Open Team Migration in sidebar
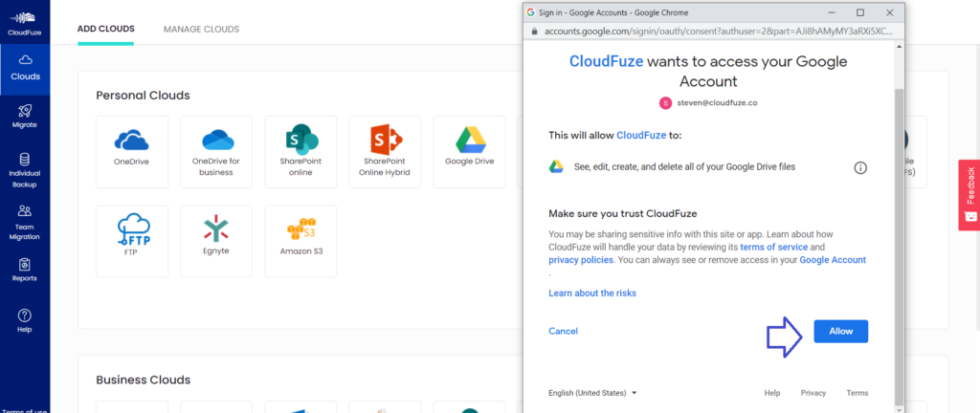The height and width of the screenshot is (413, 980). (x=25, y=223)
